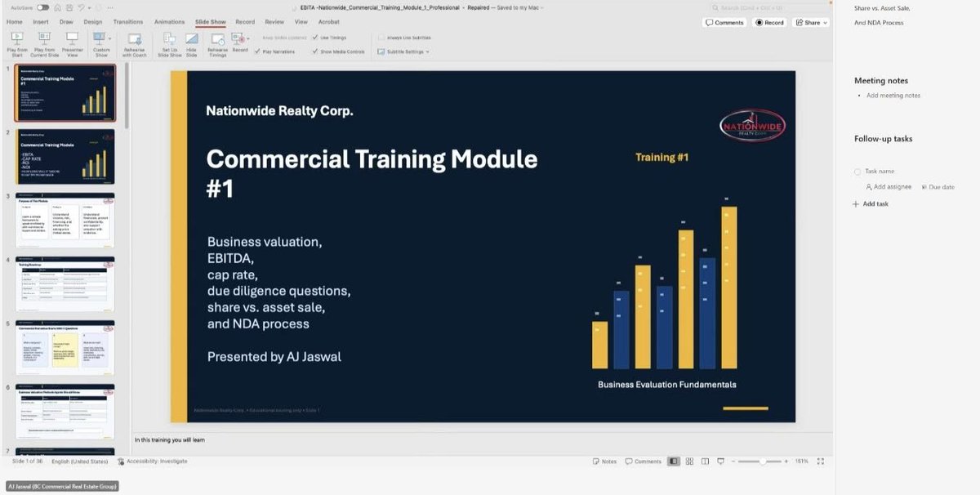Click the Comments button at top right
The image size is (980, 495).
[724, 23]
